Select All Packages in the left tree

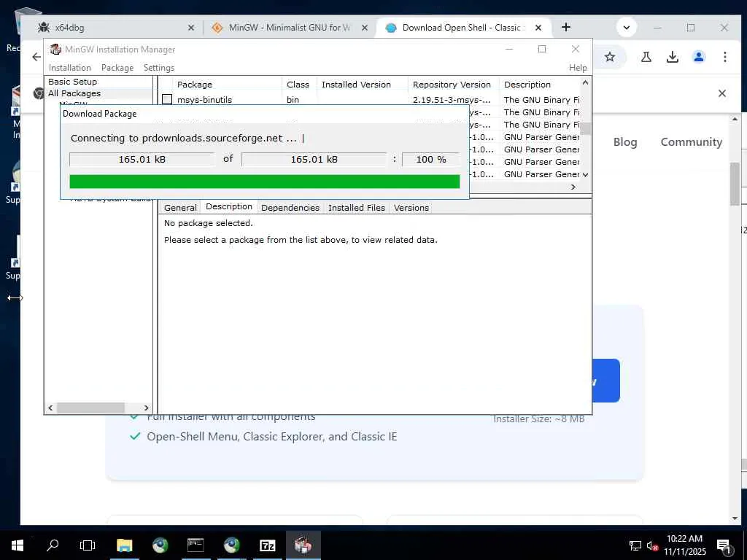coord(74,93)
